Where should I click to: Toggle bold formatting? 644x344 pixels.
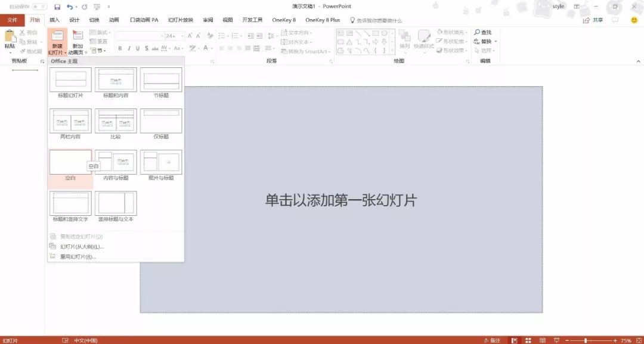click(x=120, y=49)
